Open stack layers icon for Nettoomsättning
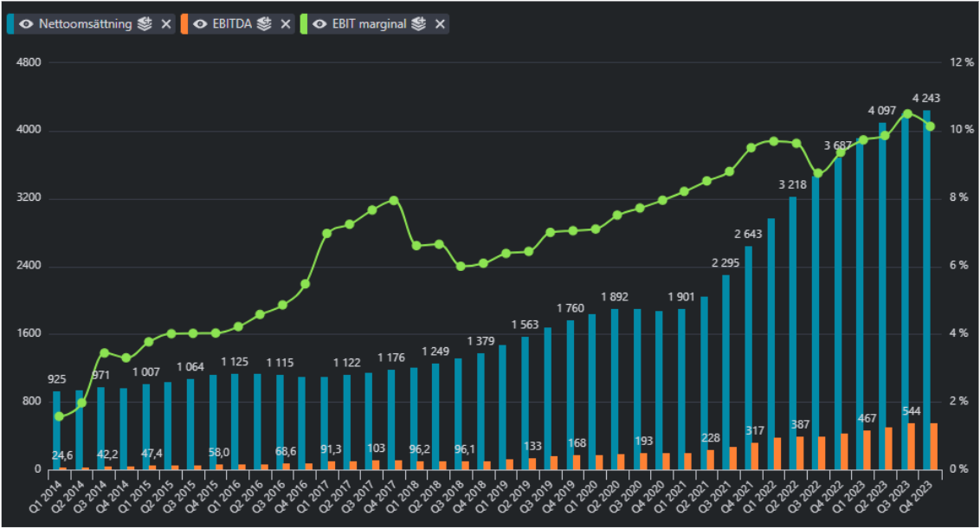980x529 pixels. [x=145, y=23]
